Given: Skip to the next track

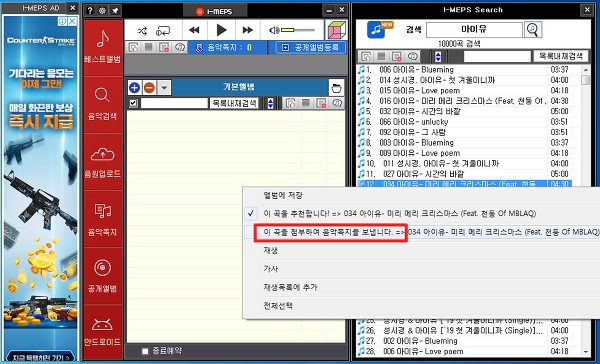Looking at the screenshot, I should click(x=248, y=30).
